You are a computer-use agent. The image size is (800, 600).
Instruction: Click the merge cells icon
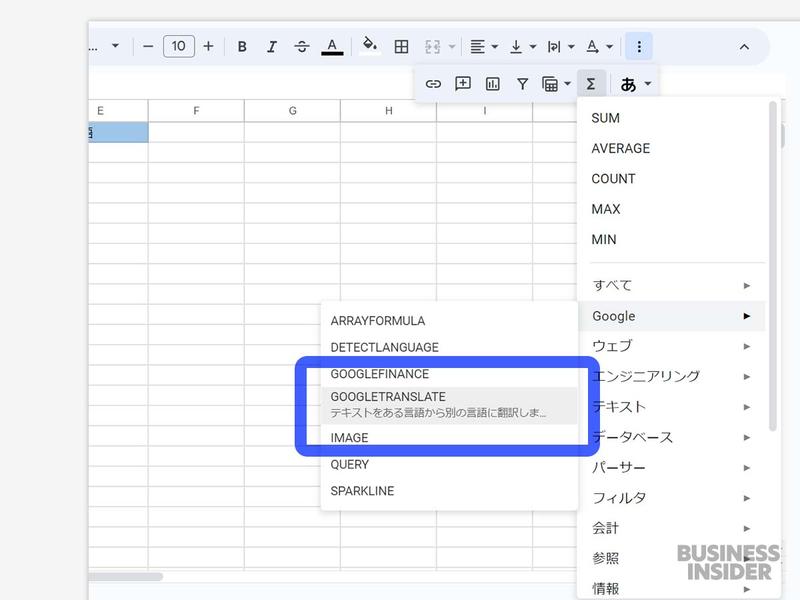click(x=433, y=46)
